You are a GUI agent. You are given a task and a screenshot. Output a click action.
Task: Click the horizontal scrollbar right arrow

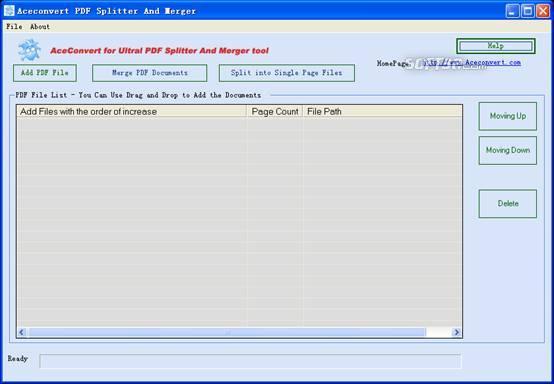point(456,332)
